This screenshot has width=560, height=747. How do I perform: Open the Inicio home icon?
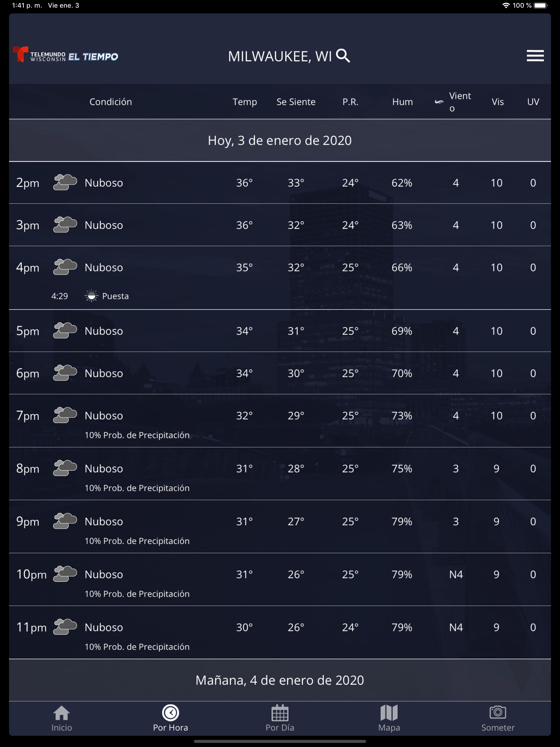coord(62,713)
